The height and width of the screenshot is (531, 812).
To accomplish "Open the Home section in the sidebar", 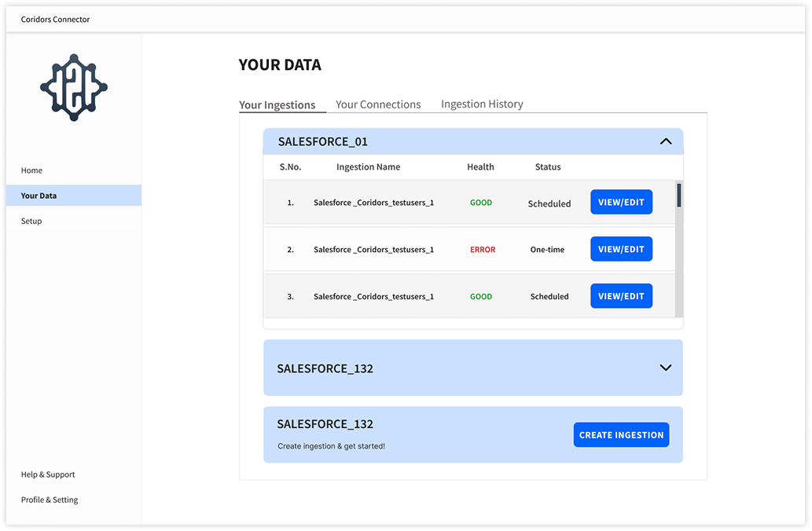I will tap(31, 170).
